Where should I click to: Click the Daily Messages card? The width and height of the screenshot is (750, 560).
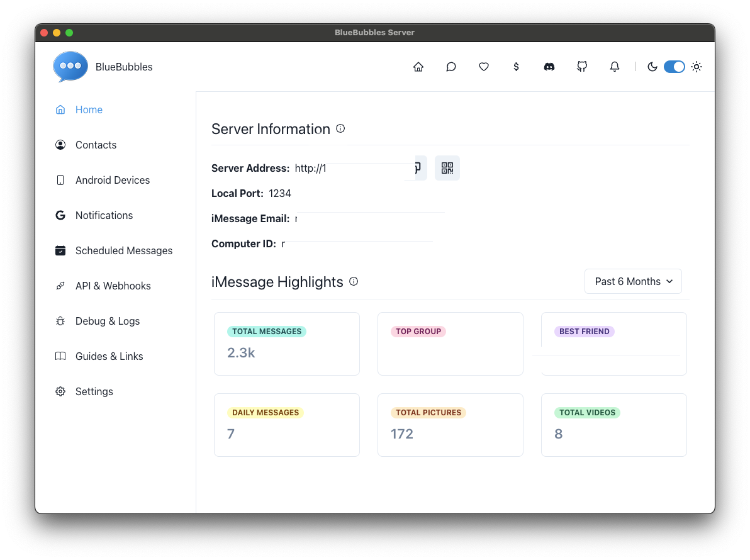click(x=287, y=425)
